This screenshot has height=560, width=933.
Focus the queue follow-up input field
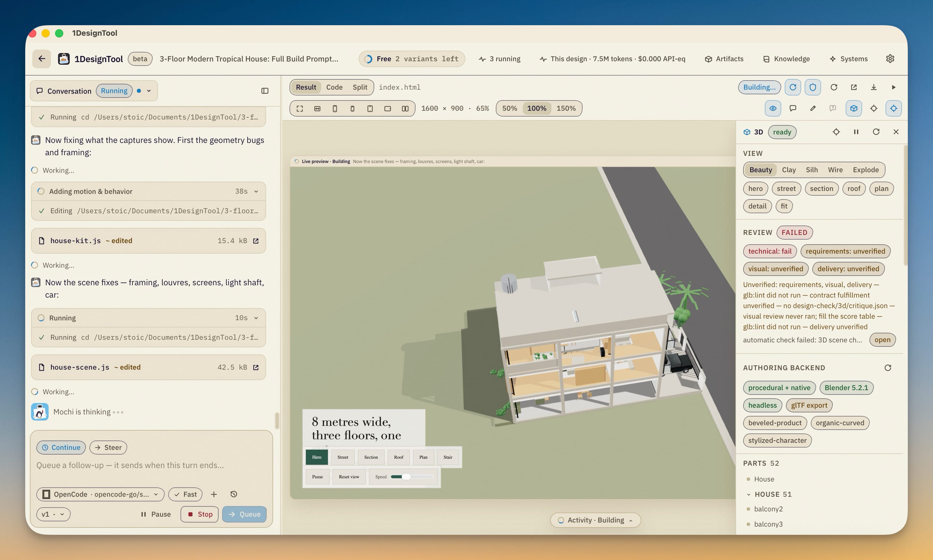click(x=151, y=465)
